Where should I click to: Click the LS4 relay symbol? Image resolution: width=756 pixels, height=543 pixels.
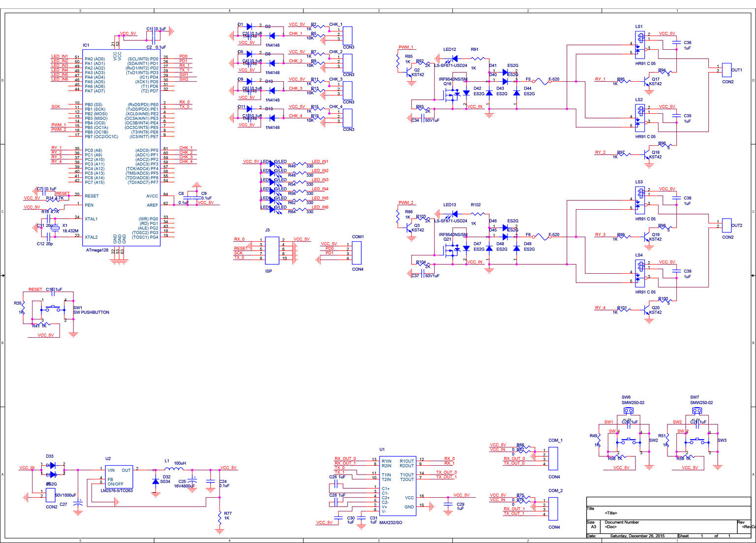click(639, 273)
